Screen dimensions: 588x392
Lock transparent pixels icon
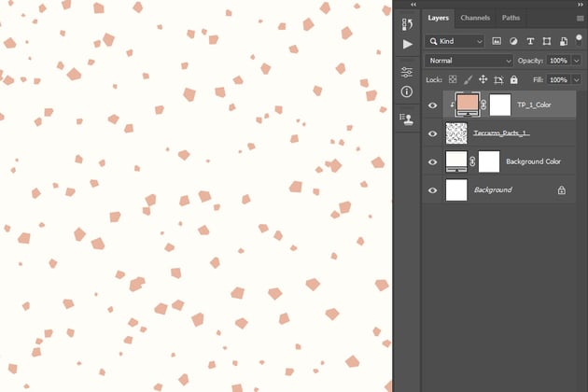453,79
